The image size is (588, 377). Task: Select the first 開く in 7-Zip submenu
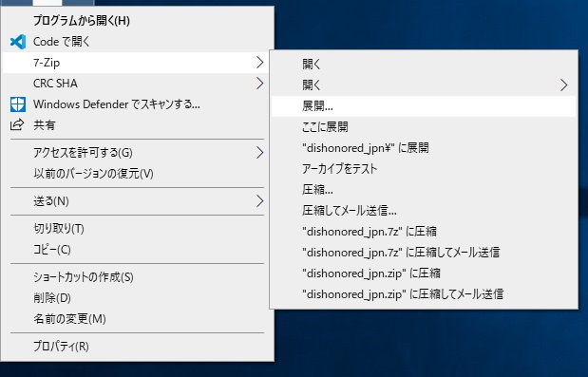[x=424, y=65]
